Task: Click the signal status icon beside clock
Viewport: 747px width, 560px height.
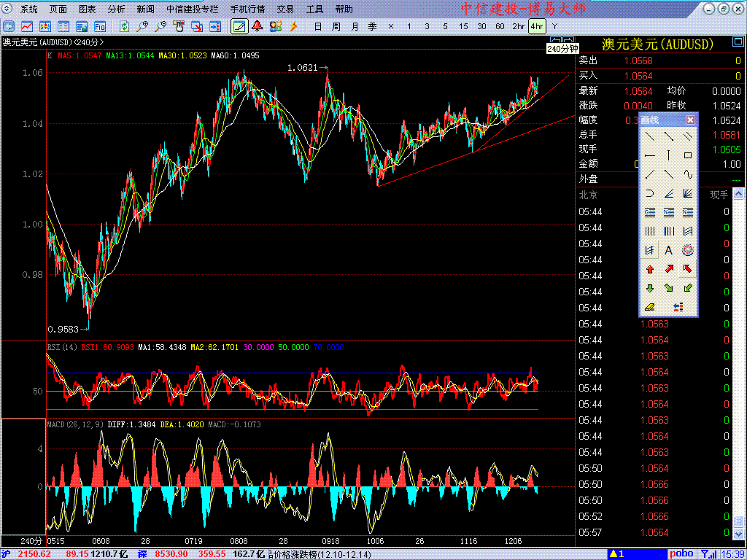Action: (709, 554)
